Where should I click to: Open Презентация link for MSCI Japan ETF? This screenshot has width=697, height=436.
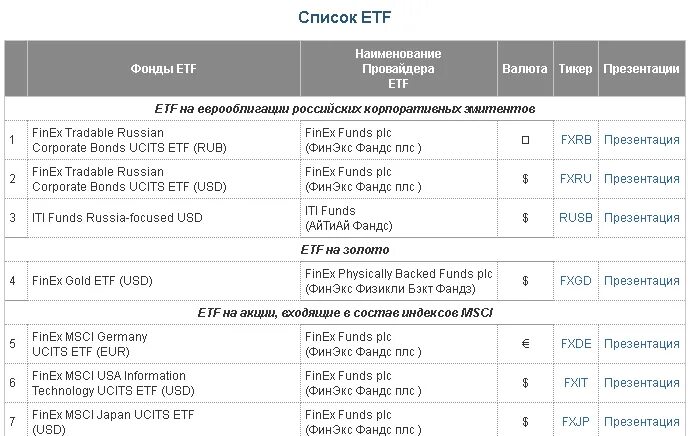pyautogui.click(x=641, y=422)
